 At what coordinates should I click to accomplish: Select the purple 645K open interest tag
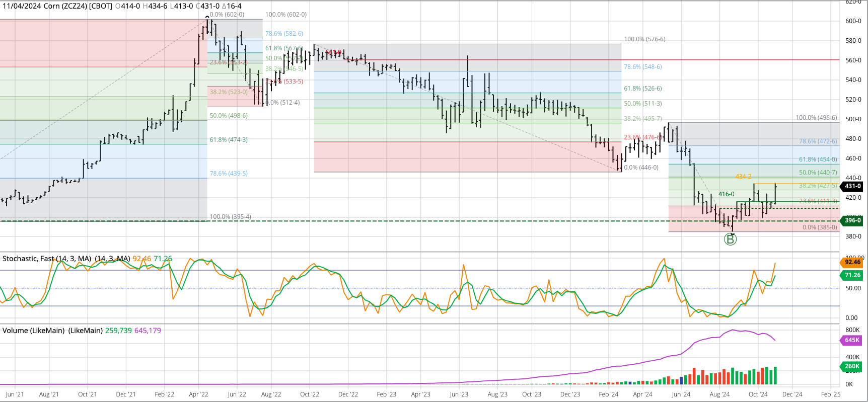851,340
